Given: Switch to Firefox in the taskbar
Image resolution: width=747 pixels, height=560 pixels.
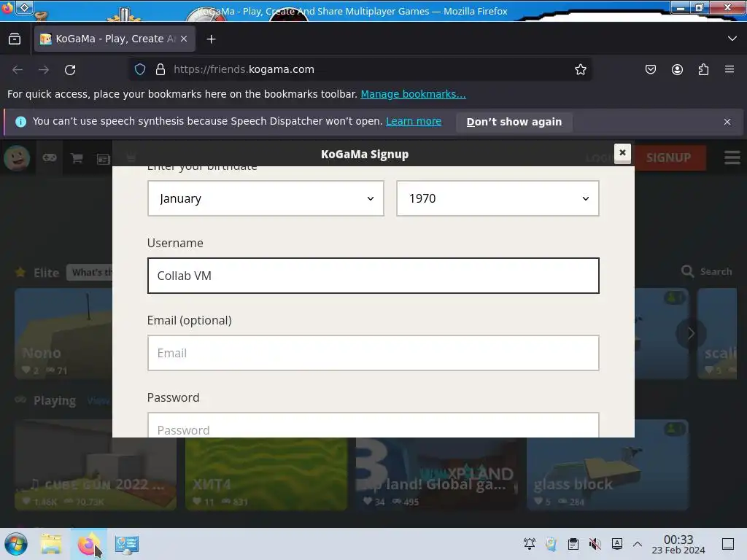Looking at the screenshot, I should (89, 544).
